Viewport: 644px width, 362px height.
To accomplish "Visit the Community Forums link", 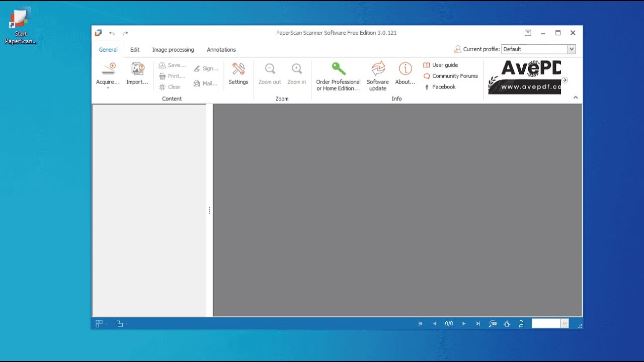I will coord(451,76).
